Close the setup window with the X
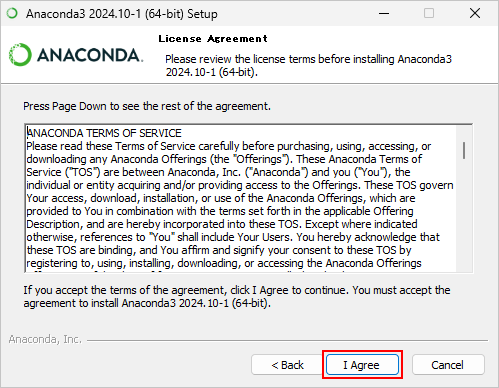499x388 pixels. [x=475, y=14]
